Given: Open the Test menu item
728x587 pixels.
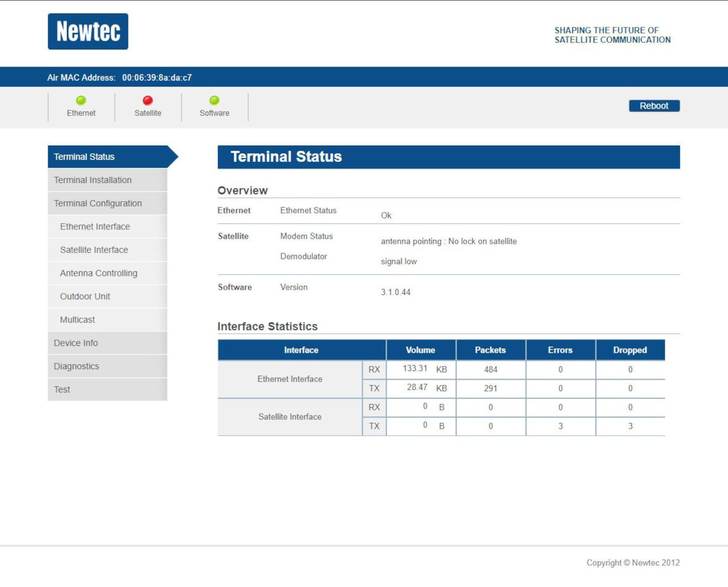Looking at the screenshot, I should (x=62, y=390).
